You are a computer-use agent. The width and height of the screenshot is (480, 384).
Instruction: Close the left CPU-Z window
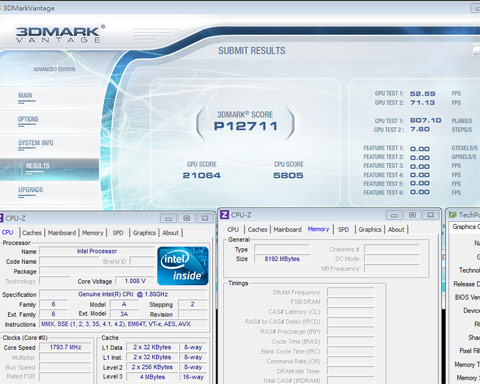point(205,218)
